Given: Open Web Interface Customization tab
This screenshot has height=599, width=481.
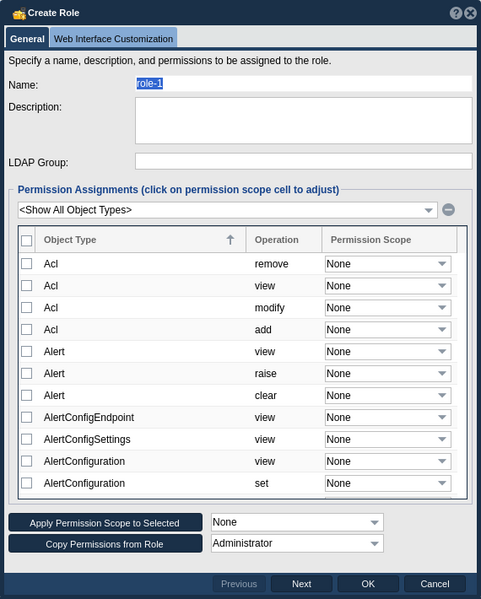Looking at the screenshot, I should tap(113, 39).
